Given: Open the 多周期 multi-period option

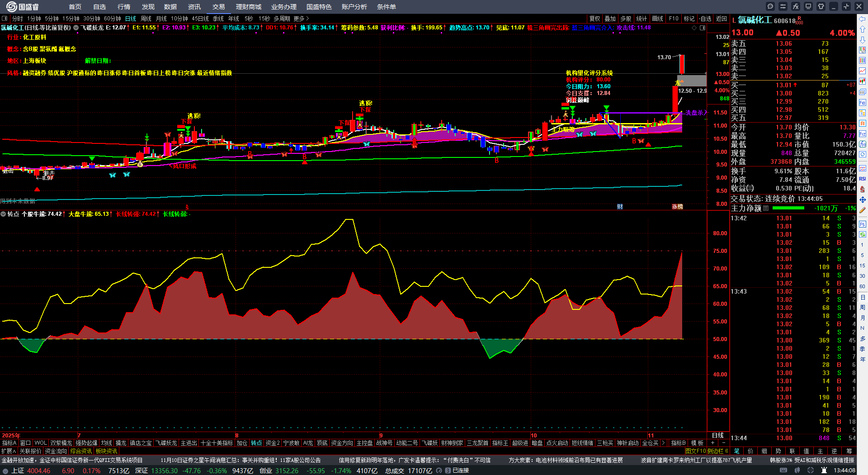Looking at the screenshot, I should [x=282, y=19].
